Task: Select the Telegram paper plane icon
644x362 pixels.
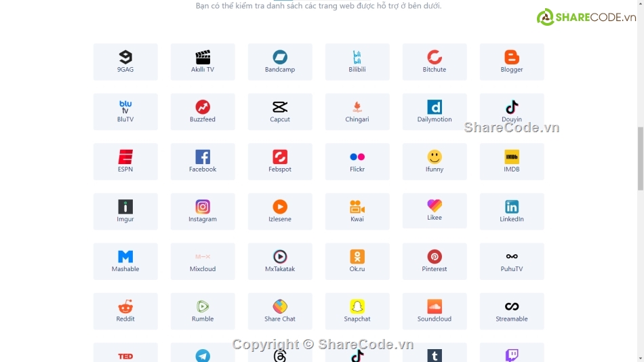Action: (203, 355)
